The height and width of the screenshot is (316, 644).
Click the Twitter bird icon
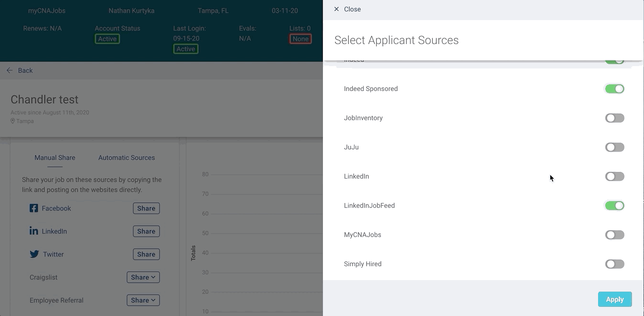click(x=34, y=254)
